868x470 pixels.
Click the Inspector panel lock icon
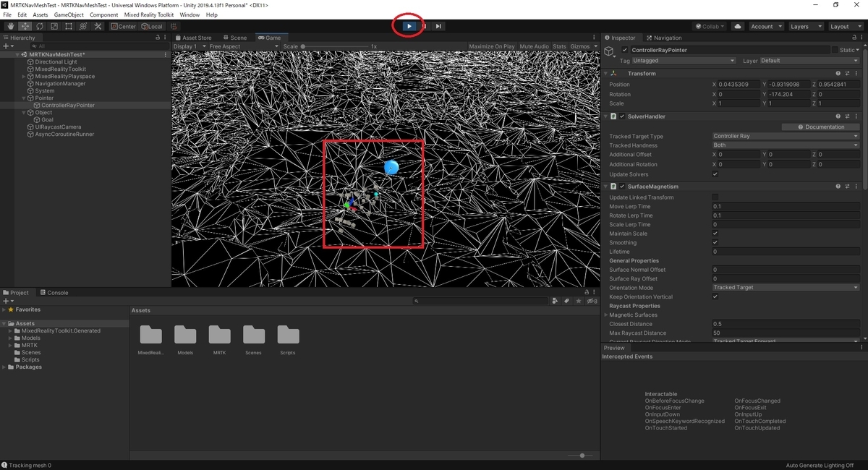(853, 38)
